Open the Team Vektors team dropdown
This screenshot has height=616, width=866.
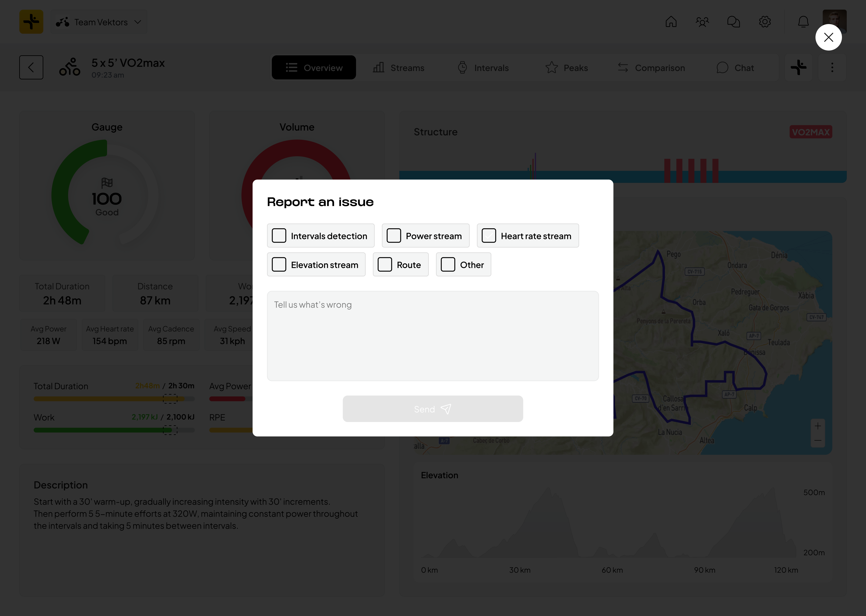click(x=99, y=22)
